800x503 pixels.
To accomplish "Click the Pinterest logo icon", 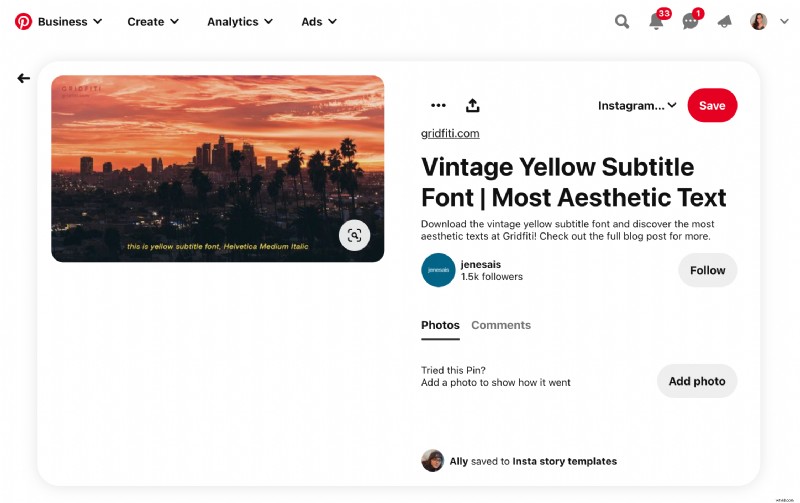I will tap(23, 21).
